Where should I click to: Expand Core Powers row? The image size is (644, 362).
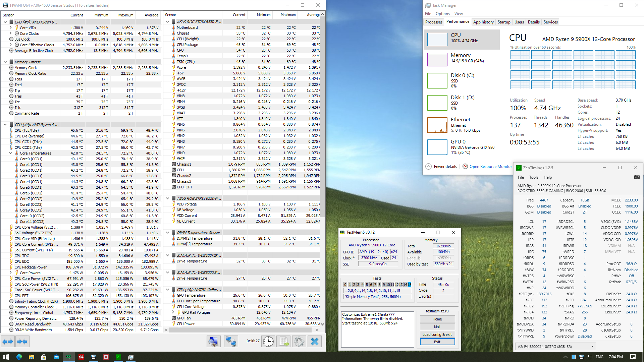pyautogui.click(x=11, y=273)
